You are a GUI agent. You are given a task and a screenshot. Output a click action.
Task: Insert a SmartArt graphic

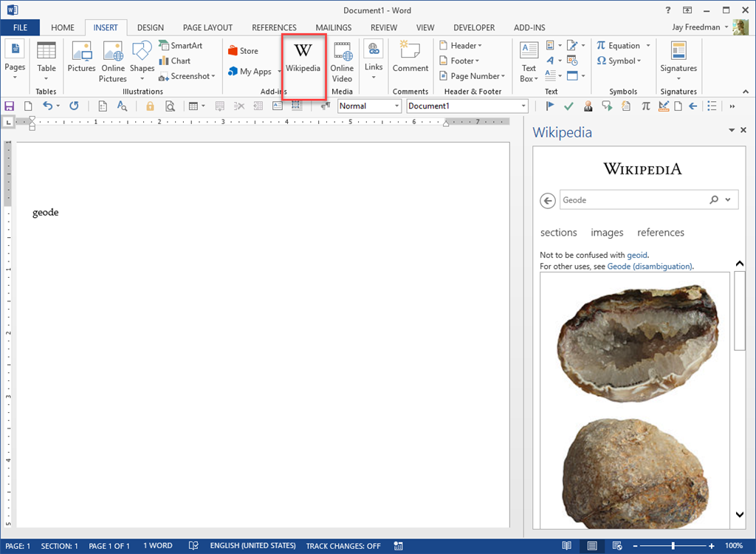(181, 45)
